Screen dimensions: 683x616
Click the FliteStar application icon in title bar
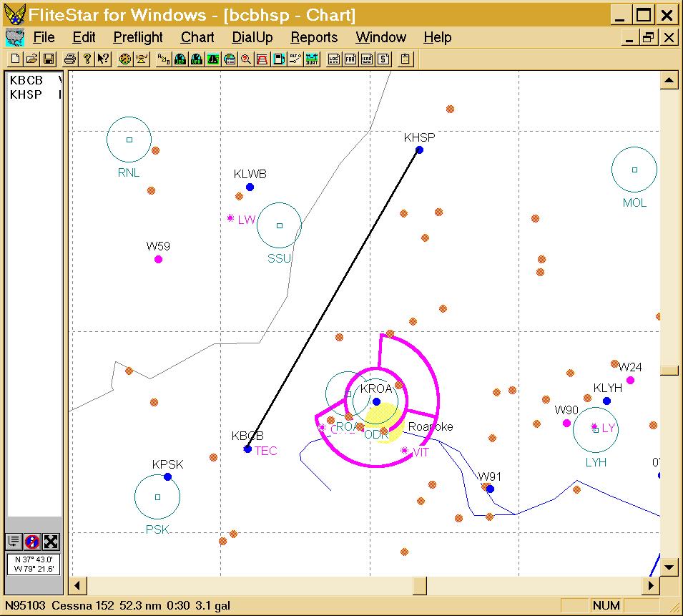[x=14, y=14]
